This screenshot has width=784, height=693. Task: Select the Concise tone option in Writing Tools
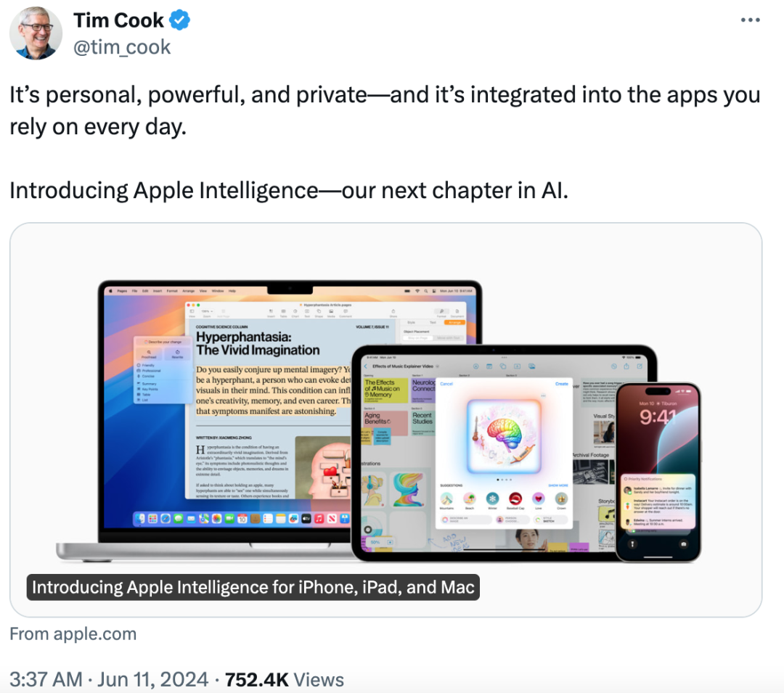(150, 376)
